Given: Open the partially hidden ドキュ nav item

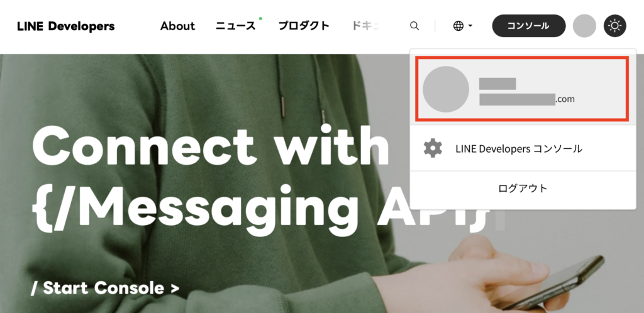Looking at the screenshot, I should point(365,26).
